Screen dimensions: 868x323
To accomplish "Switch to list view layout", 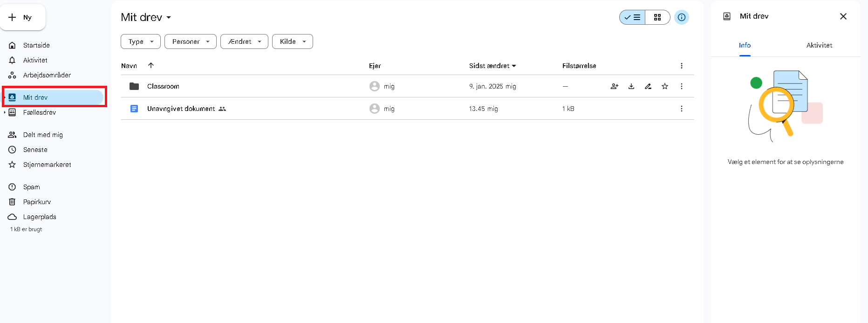I will tap(633, 17).
